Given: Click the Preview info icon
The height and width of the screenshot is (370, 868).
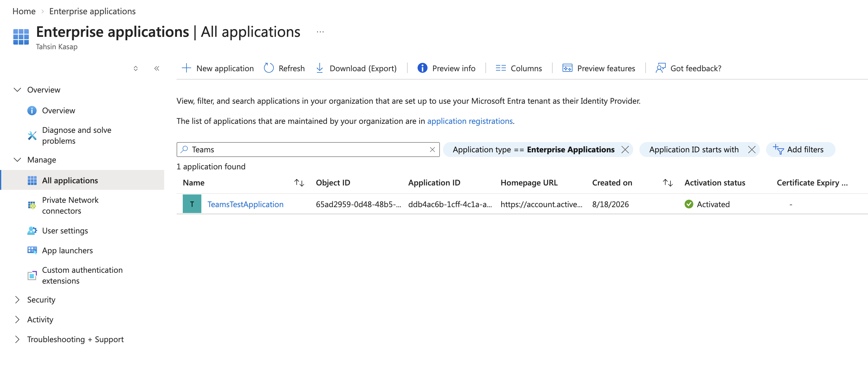Looking at the screenshot, I should click(x=422, y=68).
